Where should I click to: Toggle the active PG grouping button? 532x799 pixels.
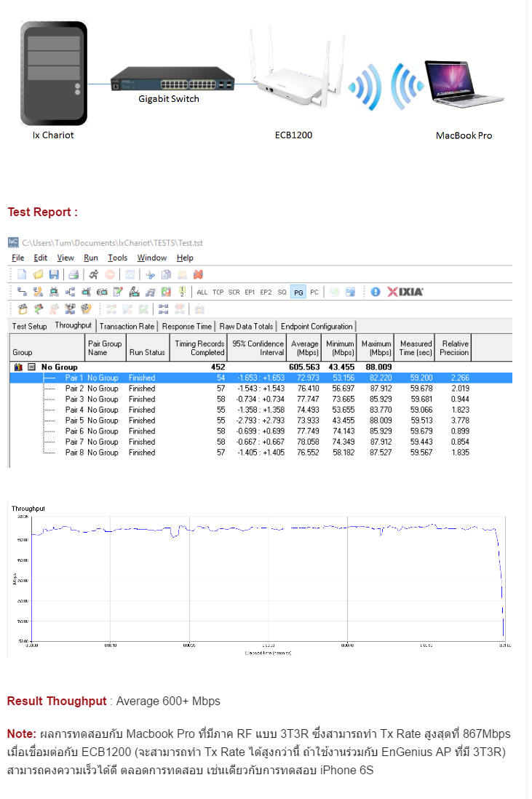point(298,292)
